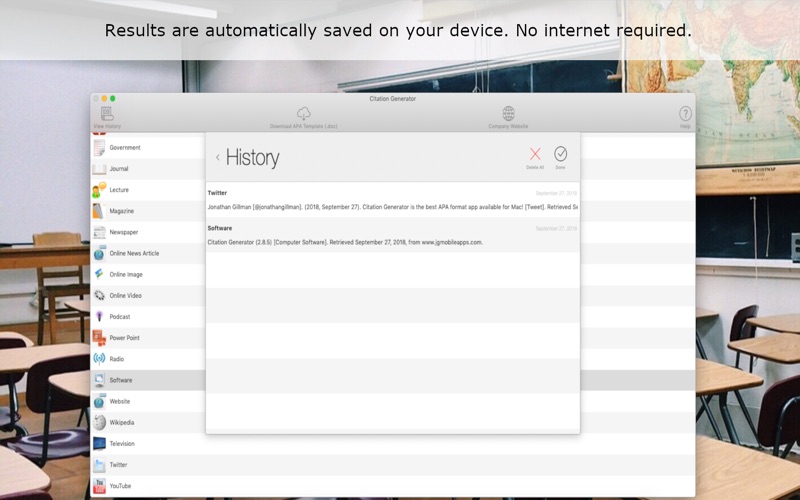Viewport: 800px width, 500px height.
Task: Click the Done checkmark icon
Action: click(560, 154)
